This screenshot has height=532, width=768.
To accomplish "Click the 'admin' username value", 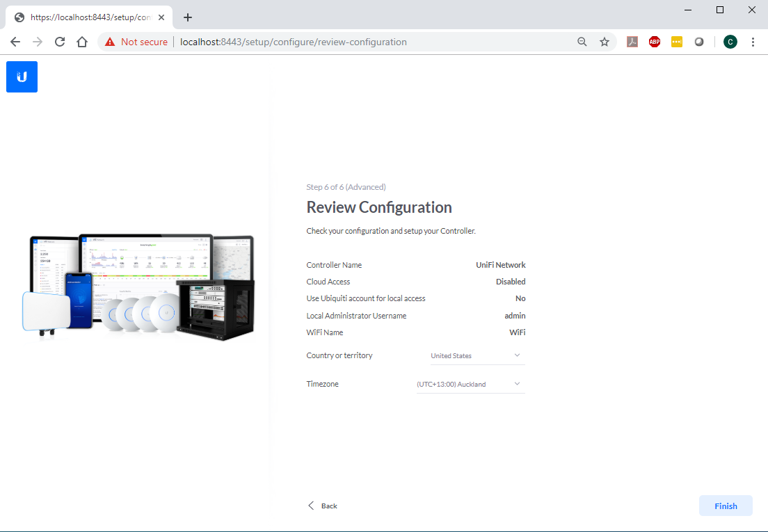I will [x=515, y=316].
